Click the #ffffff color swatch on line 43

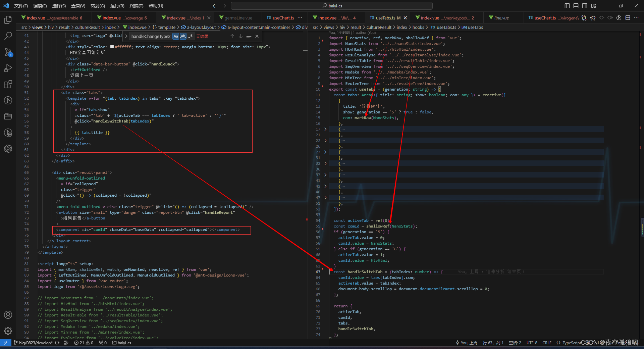click(x=112, y=47)
